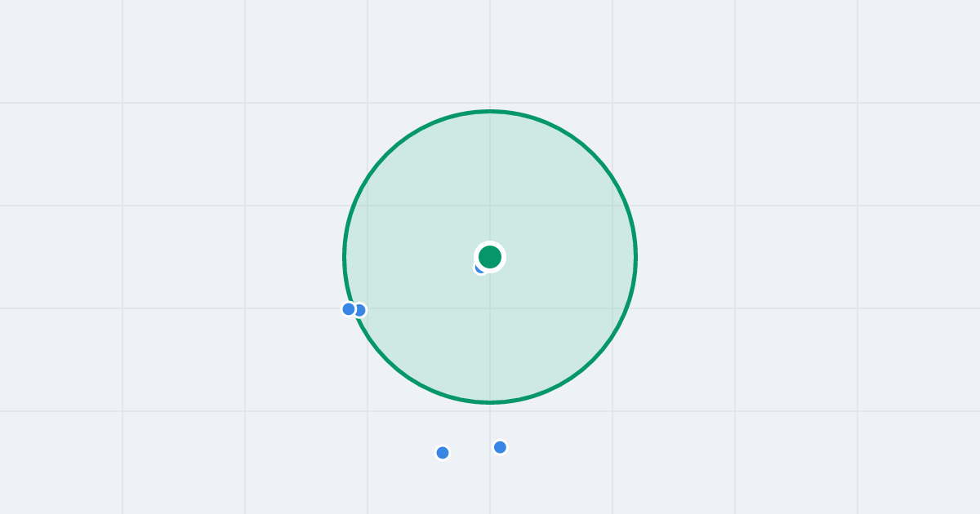Click the blue dot partly hidden behind the green center marker

point(479,268)
